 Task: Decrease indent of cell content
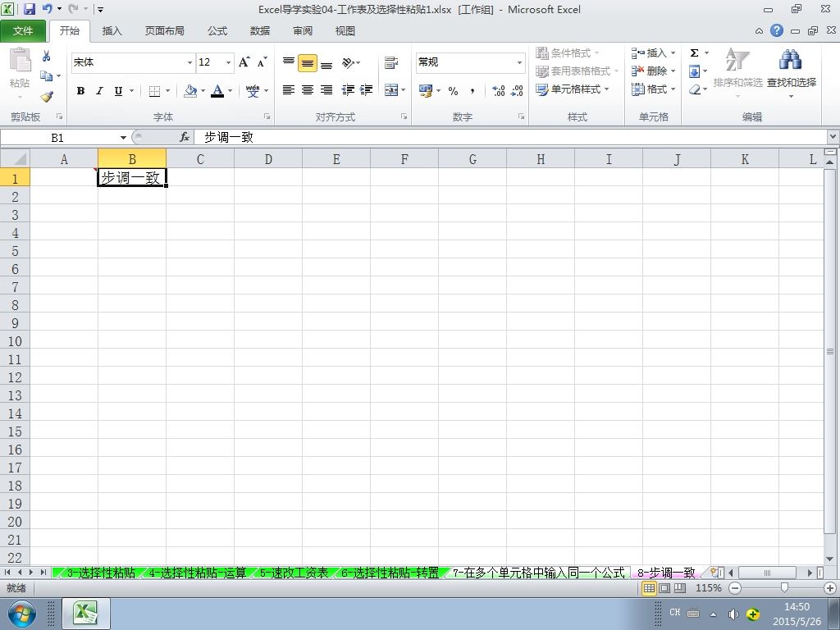click(x=348, y=90)
